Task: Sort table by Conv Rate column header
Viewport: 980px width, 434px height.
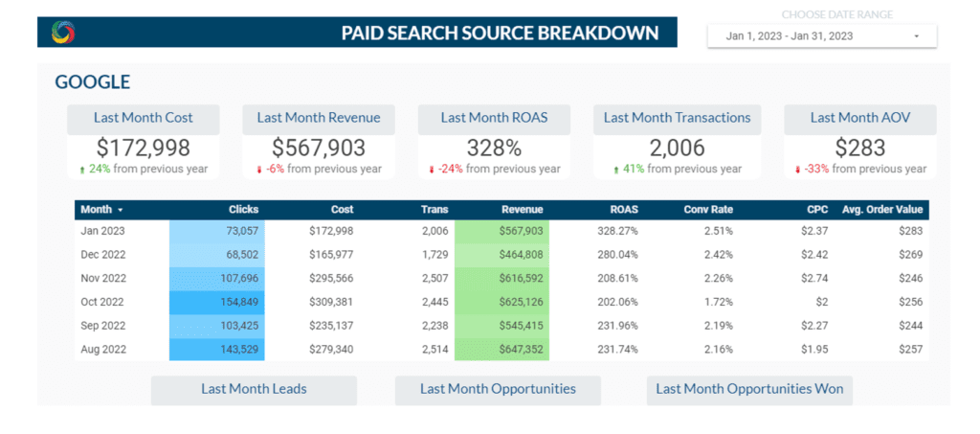Action: (x=708, y=210)
